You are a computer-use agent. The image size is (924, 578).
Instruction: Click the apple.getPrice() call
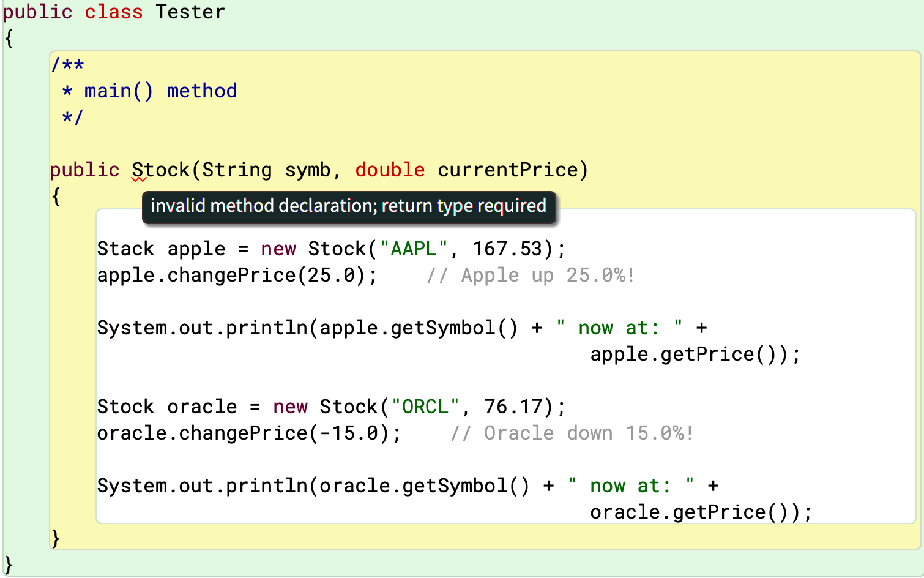point(685,354)
